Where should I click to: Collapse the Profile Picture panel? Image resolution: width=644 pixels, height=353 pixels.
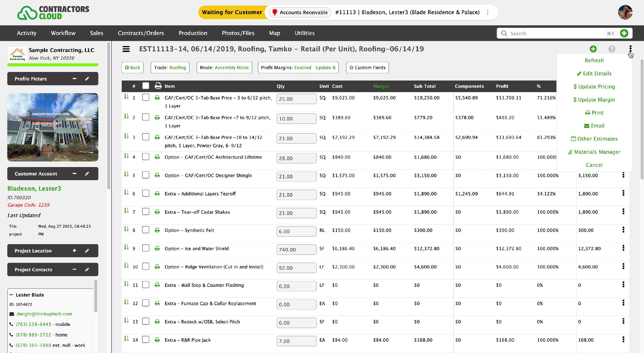tap(74, 79)
